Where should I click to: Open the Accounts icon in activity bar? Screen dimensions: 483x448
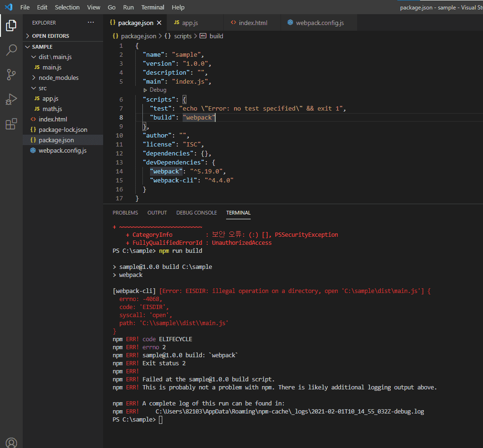11,443
